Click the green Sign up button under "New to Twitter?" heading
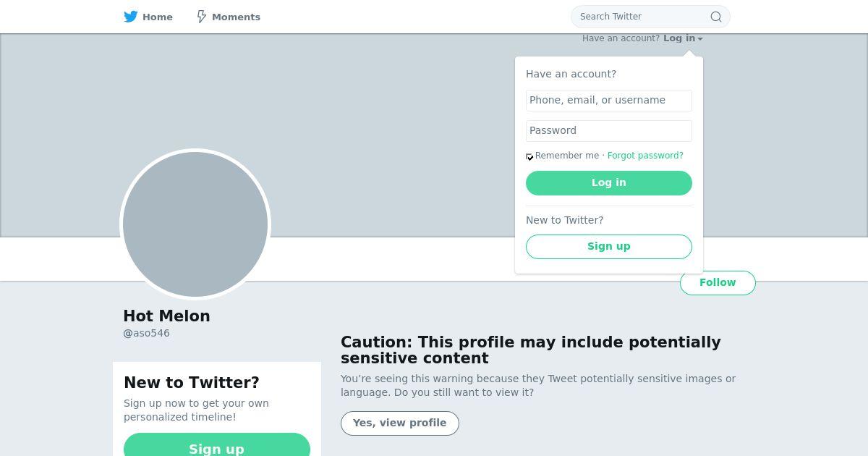868x456 pixels. coord(216,447)
